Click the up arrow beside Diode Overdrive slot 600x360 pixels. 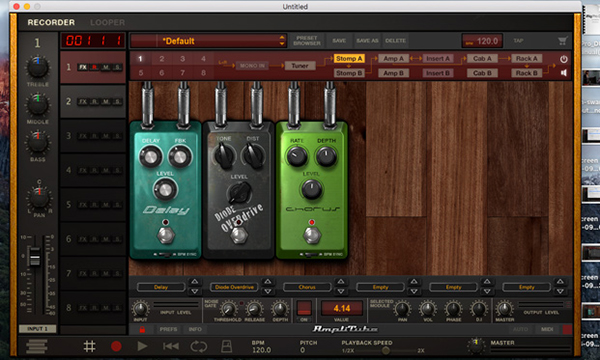(x=267, y=282)
